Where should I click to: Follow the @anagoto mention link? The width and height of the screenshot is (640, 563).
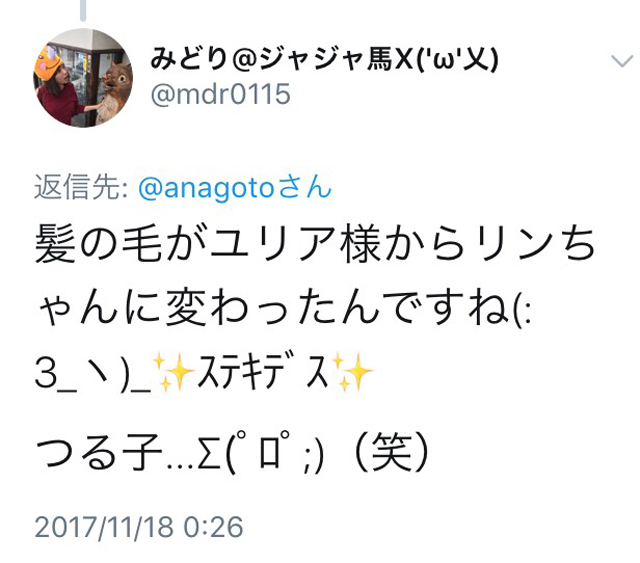coord(206,188)
